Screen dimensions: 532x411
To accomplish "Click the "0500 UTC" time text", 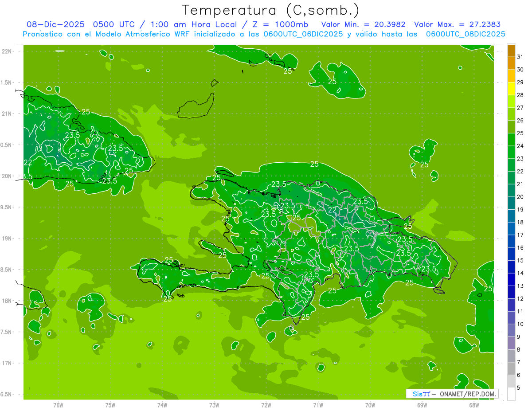I will click(113, 25).
